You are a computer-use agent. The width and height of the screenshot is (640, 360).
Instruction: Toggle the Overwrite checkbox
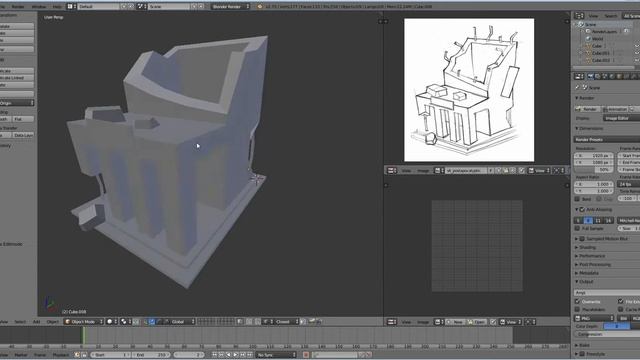click(x=578, y=301)
